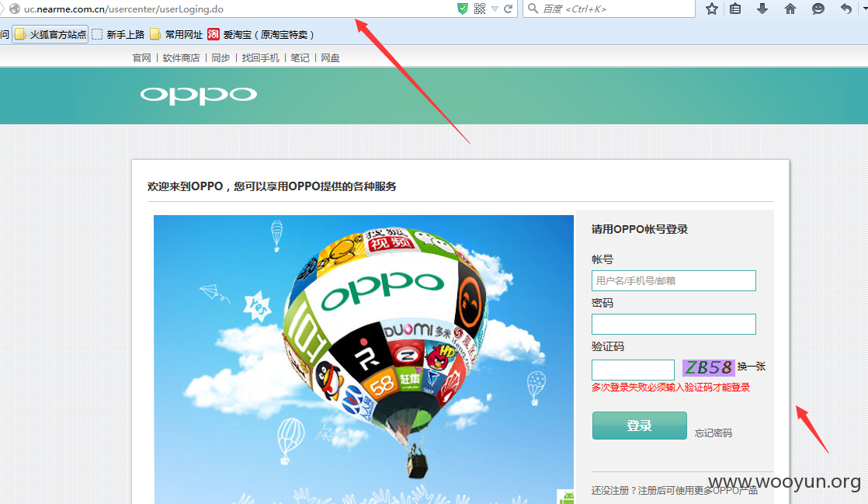Open 爱淘宝 bookmark
This screenshot has width=868, height=504.
(261, 34)
